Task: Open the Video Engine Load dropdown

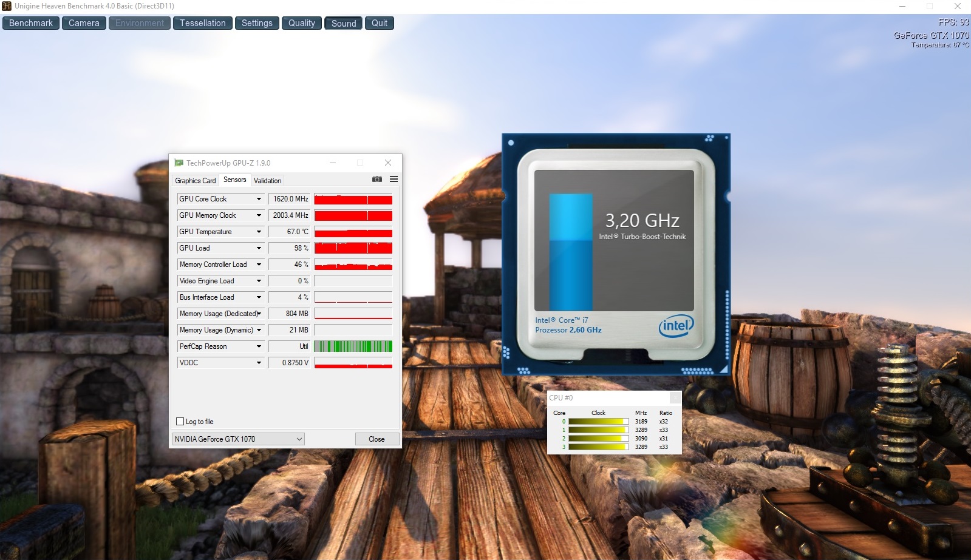Action: click(259, 281)
